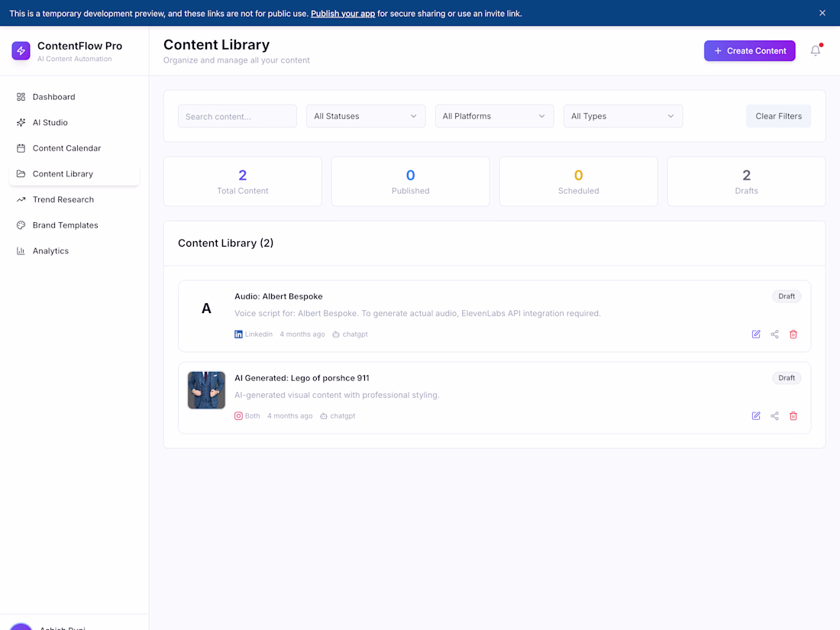The width and height of the screenshot is (840, 630).
Task: Open Trend Research page
Action: pos(75,200)
